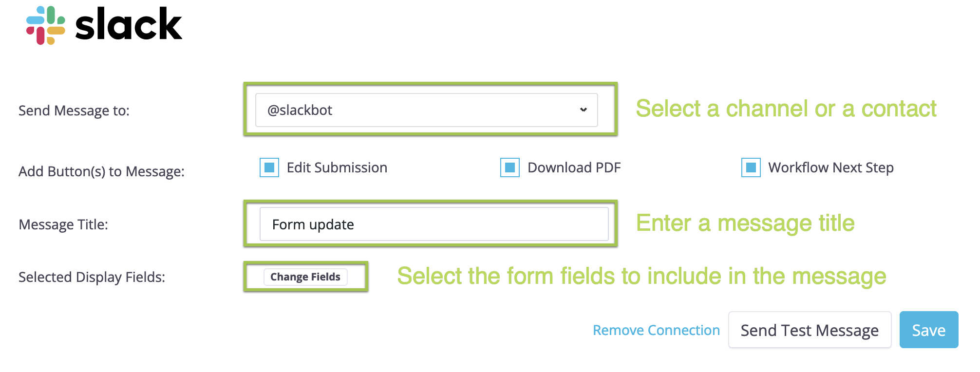
Task: Toggle the Workflow Next Step checkbox
Action: [751, 167]
